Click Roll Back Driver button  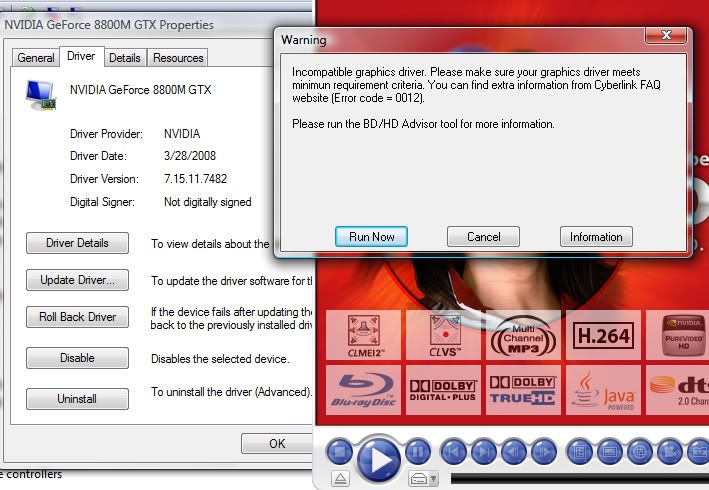tap(77, 317)
